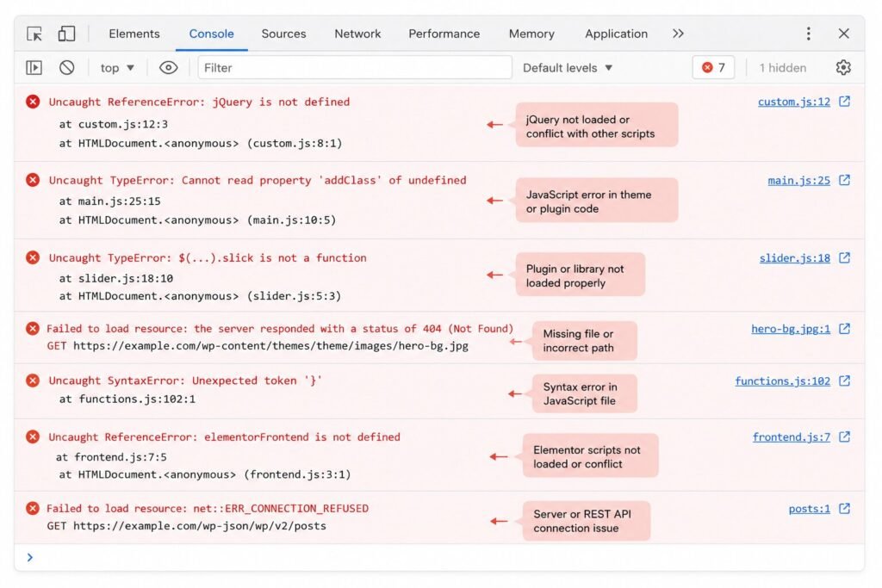The width and height of the screenshot is (882, 588).
Task: Click the open-external icon beside custom.js:12
Action: point(844,102)
